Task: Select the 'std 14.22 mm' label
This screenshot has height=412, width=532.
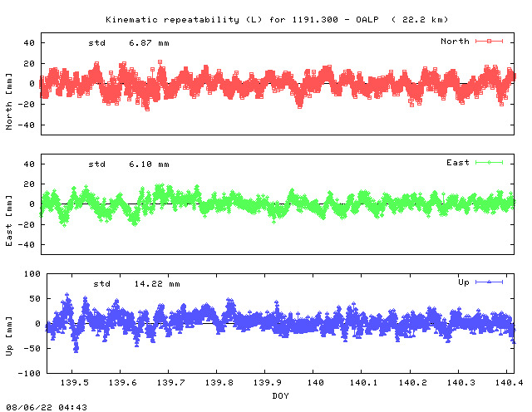Action: click(x=136, y=284)
